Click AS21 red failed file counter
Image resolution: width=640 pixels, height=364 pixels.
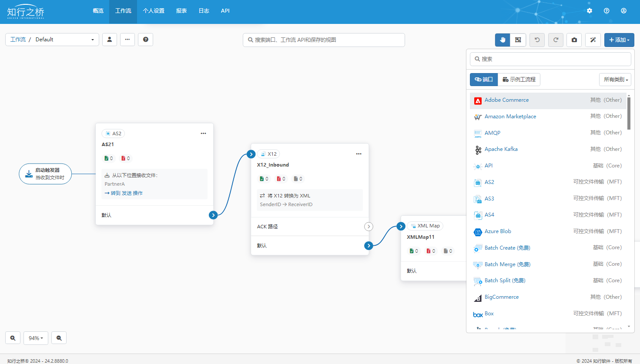click(125, 158)
